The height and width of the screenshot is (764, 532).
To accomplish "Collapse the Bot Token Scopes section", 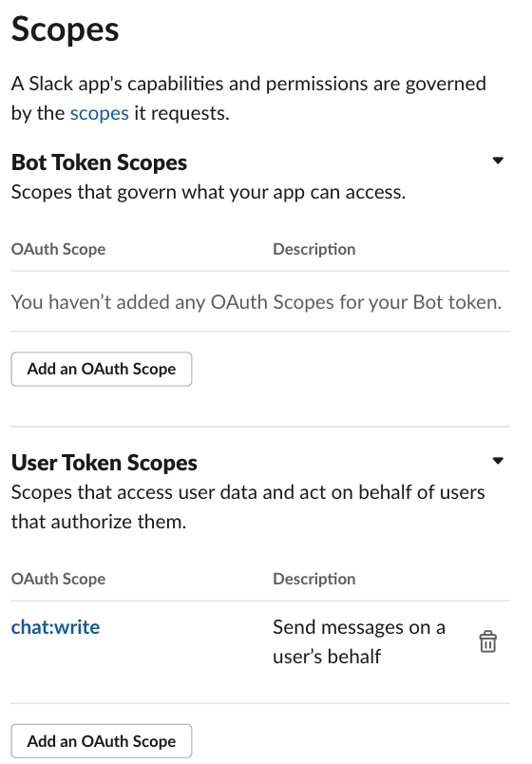I will click(x=498, y=161).
